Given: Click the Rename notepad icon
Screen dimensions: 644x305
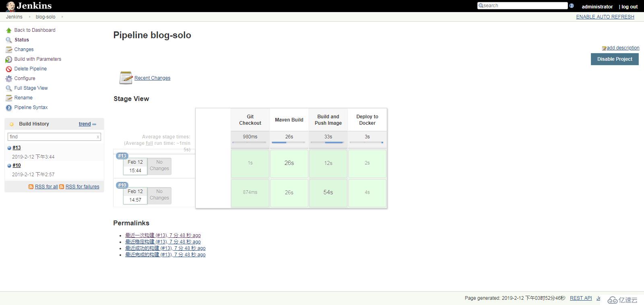Looking at the screenshot, I should coord(9,98).
